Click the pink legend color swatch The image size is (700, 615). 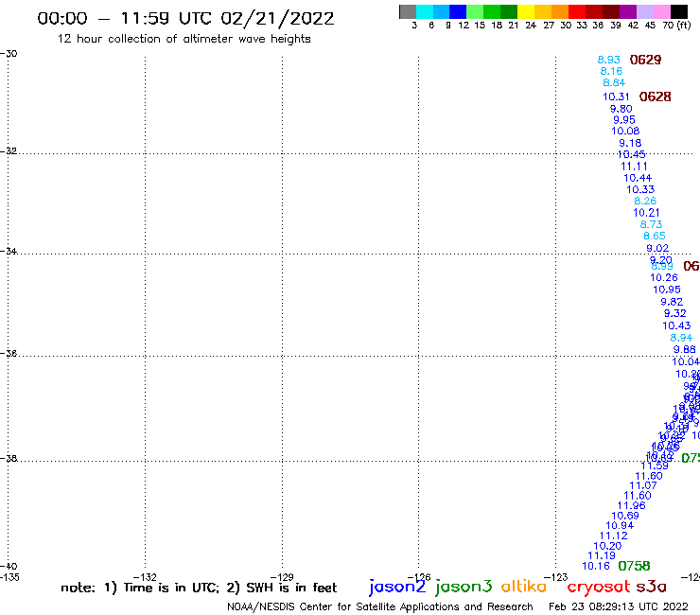(662, 11)
